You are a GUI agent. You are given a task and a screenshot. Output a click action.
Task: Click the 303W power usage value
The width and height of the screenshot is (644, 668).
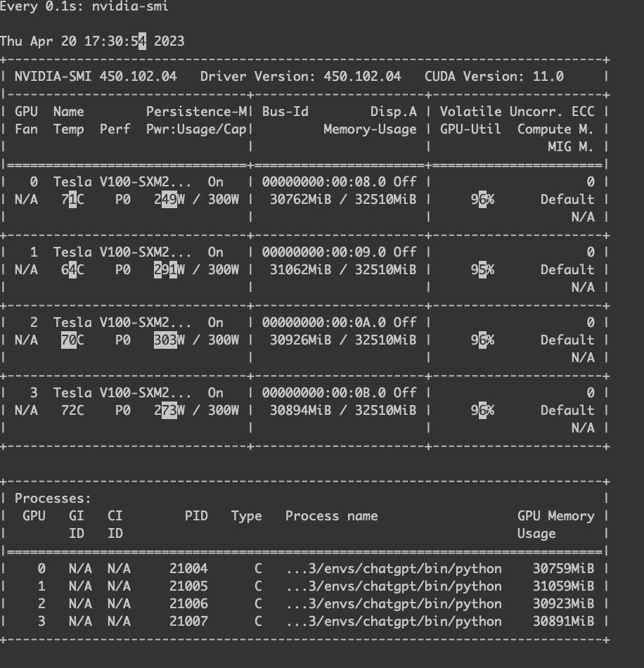(169, 340)
